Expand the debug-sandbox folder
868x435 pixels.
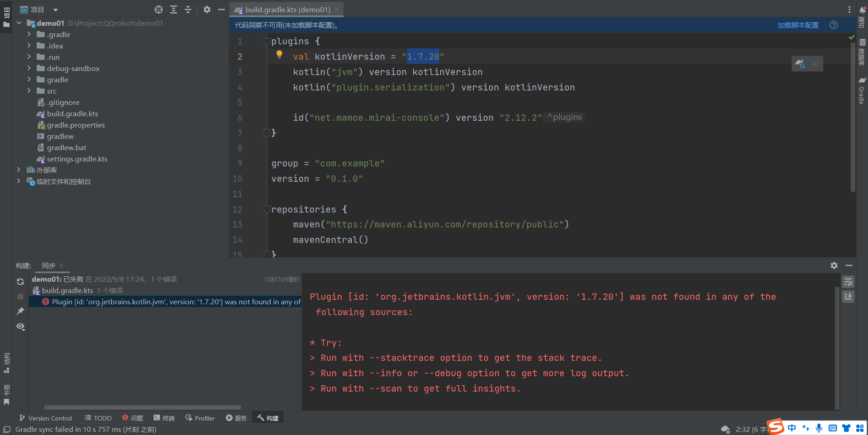point(29,68)
